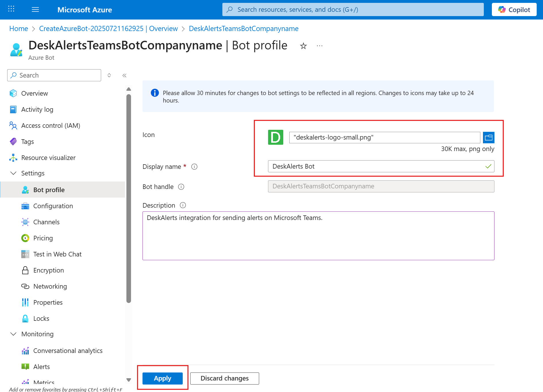Open the more options ellipsis menu
543x392 pixels.
tap(319, 46)
